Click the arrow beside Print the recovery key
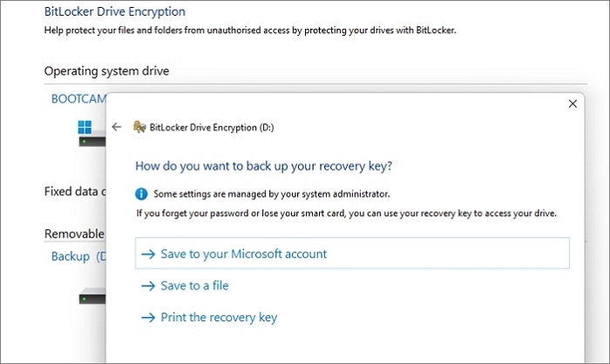Viewport: 610px width, 364px height. pos(147,318)
